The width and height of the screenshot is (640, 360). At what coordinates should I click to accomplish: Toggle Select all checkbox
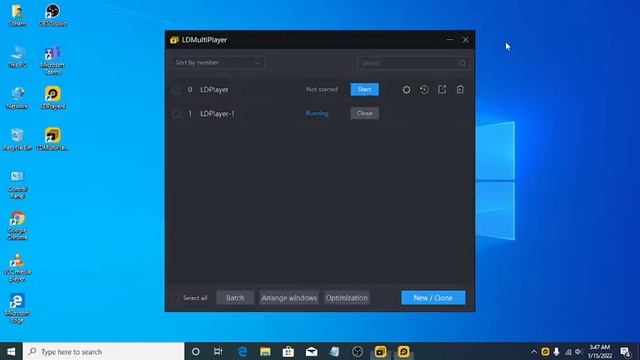click(176, 298)
